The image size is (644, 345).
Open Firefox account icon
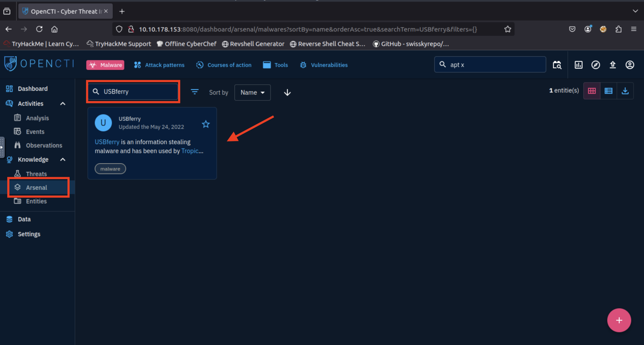coord(588,29)
